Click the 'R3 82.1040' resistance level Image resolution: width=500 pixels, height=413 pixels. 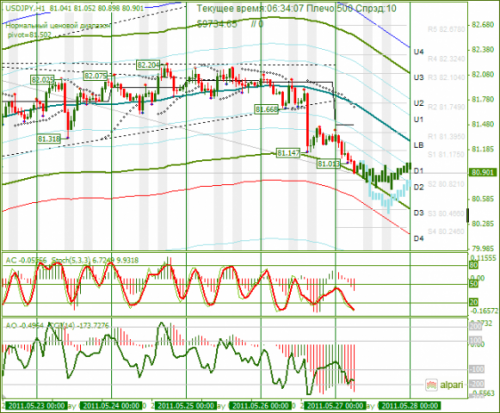[446, 77]
